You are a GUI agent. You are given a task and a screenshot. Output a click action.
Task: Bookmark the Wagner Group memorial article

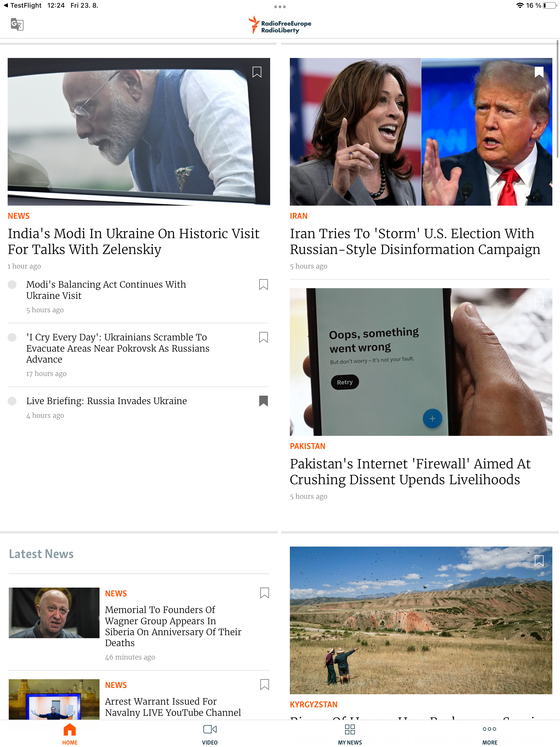pyautogui.click(x=264, y=593)
